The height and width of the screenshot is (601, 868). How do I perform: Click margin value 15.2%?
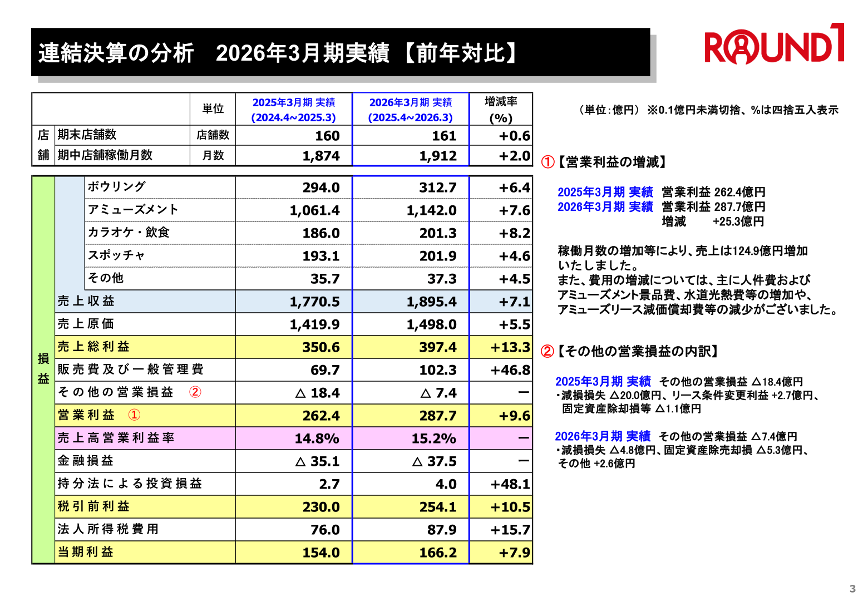[x=434, y=439]
